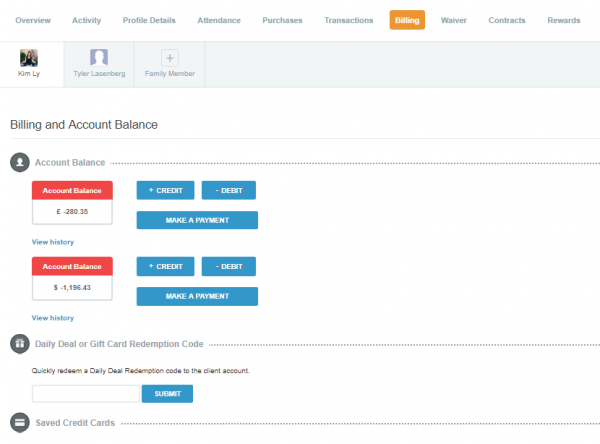Go to the Contracts tab
Viewport: 600px width, 444px height.
point(507,20)
